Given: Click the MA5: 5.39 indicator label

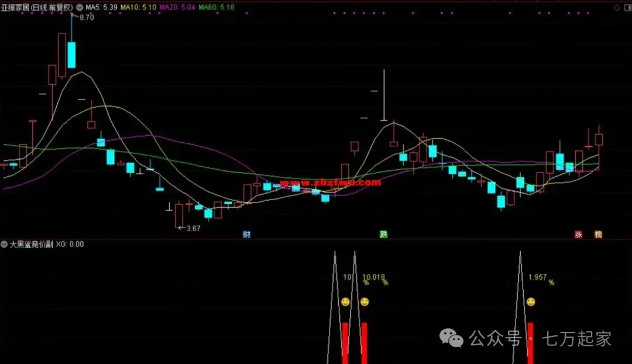Looking at the screenshot, I should [102, 7].
